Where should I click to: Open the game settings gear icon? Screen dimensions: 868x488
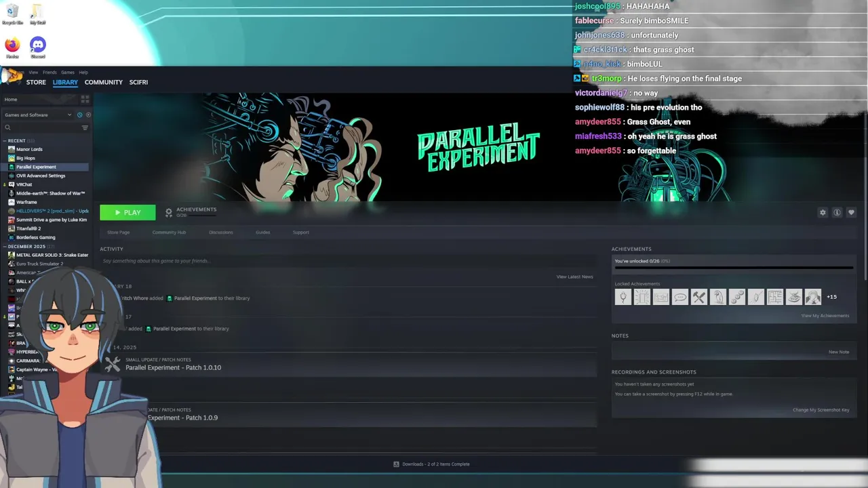click(823, 212)
